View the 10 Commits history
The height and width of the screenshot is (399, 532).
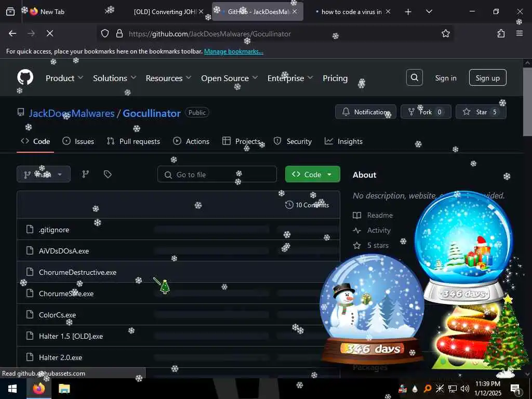click(307, 205)
